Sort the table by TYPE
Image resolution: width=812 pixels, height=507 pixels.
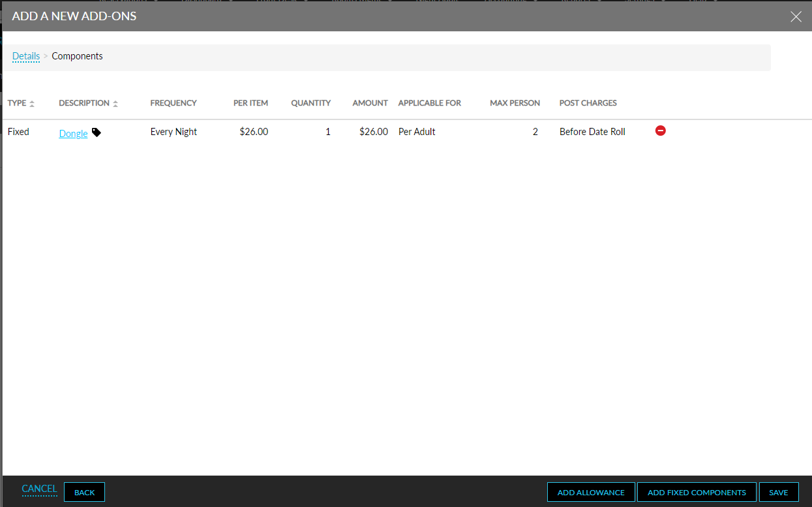coord(16,102)
